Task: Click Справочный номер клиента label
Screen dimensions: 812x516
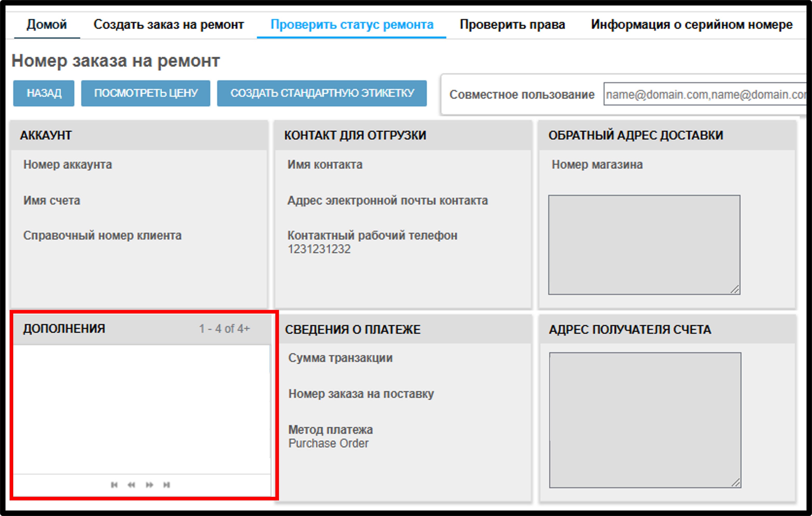Action: click(x=102, y=235)
